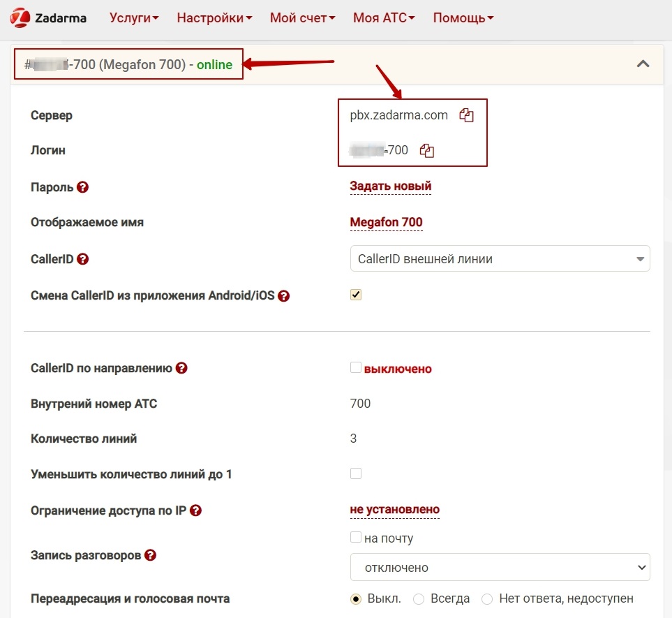Toggle Смена CallerID из приложения checkbox

click(x=356, y=295)
